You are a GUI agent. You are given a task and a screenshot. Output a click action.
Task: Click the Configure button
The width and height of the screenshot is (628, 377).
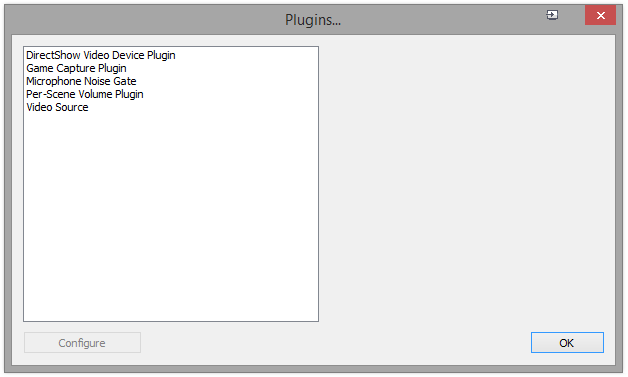point(82,343)
